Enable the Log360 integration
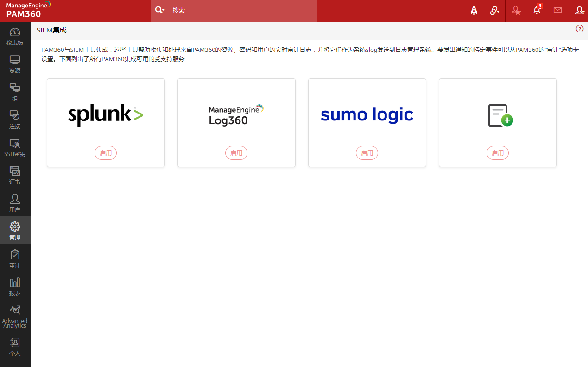588x367 pixels. click(236, 153)
